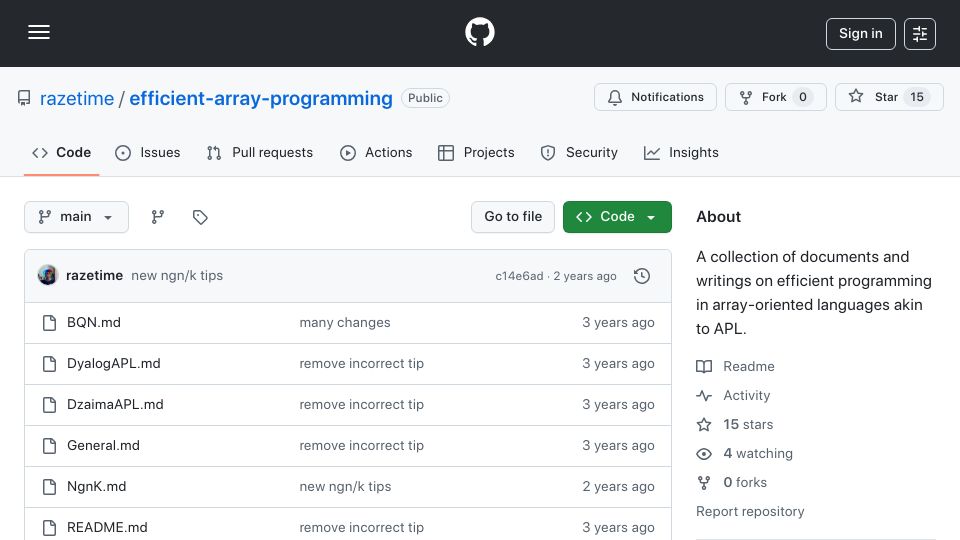Open the 4 watching link
Screen dimensions: 960x540
pyautogui.click(x=758, y=454)
